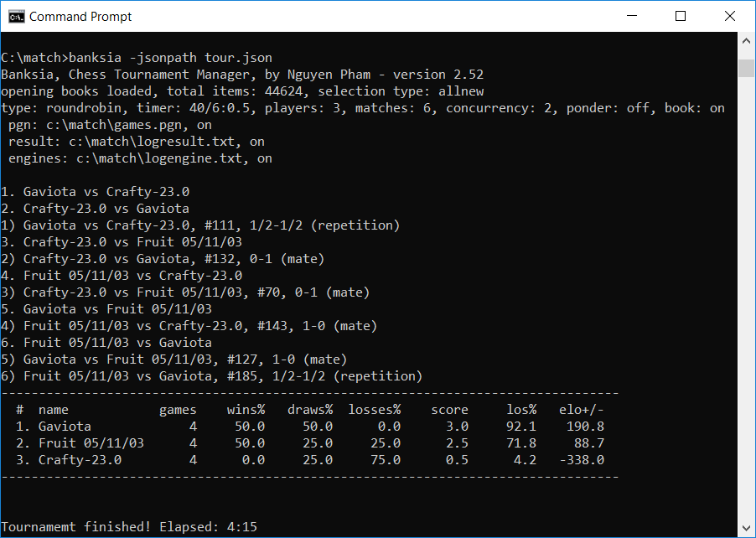Click Fruit's score value 2.5

[x=457, y=443]
